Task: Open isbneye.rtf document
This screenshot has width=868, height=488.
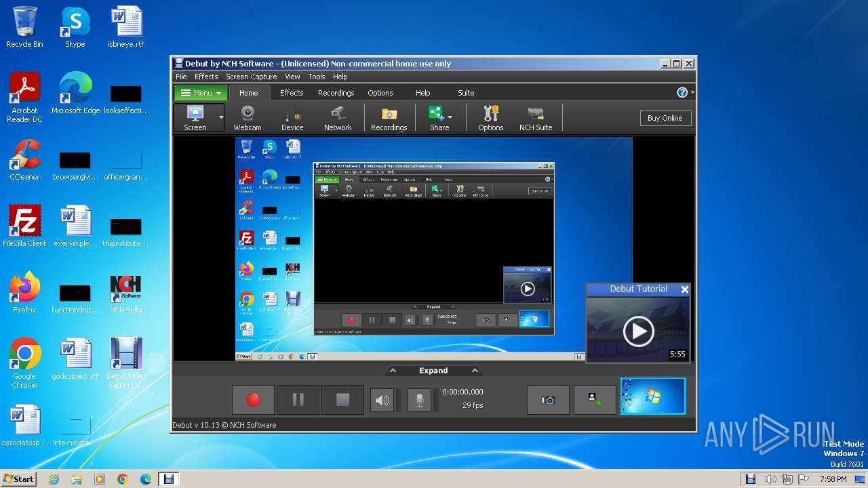Action: pos(126,27)
